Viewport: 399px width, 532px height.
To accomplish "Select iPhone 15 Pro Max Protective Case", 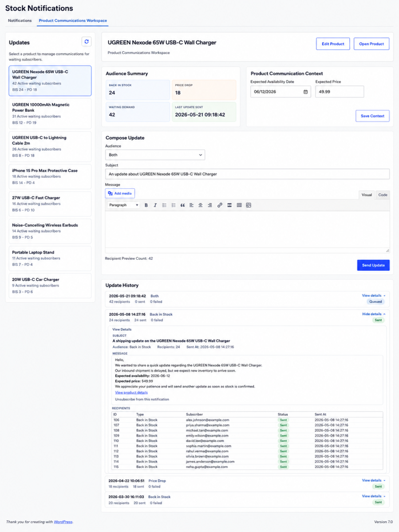I will pos(50,176).
